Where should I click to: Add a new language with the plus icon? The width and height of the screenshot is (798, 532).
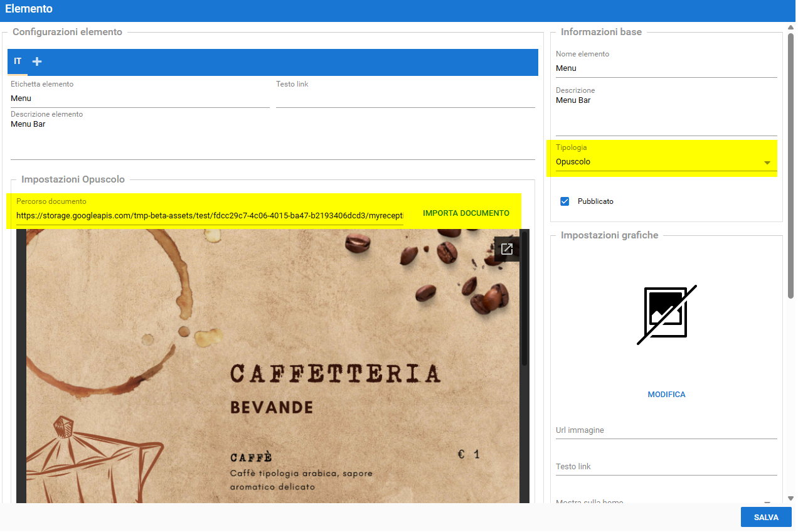tap(37, 61)
